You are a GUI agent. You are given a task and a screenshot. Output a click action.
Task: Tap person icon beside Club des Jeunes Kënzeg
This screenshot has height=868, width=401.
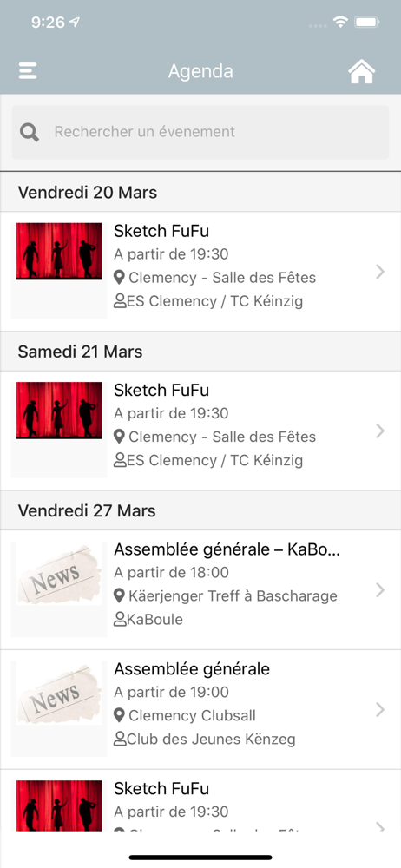coord(120,739)
